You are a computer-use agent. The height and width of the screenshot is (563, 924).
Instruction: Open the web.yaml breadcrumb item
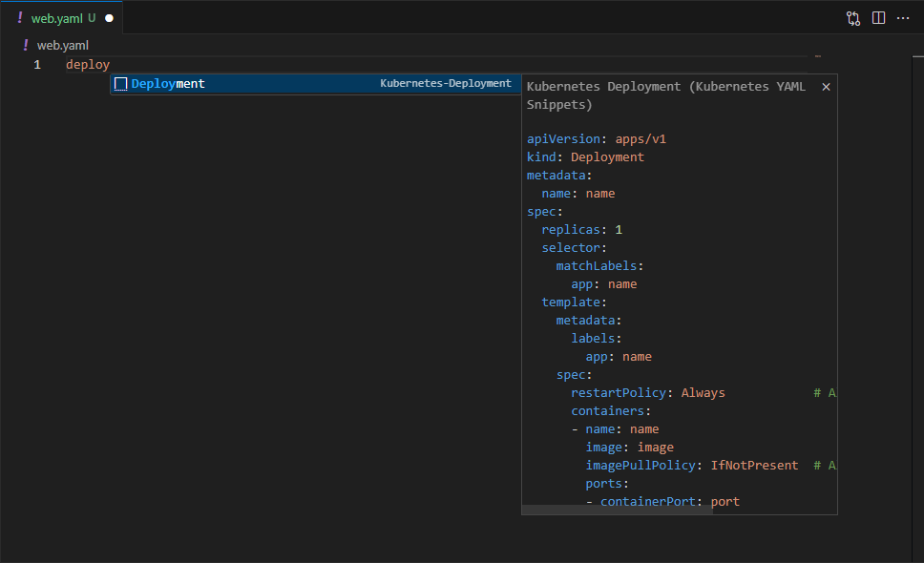pos(62,45)
